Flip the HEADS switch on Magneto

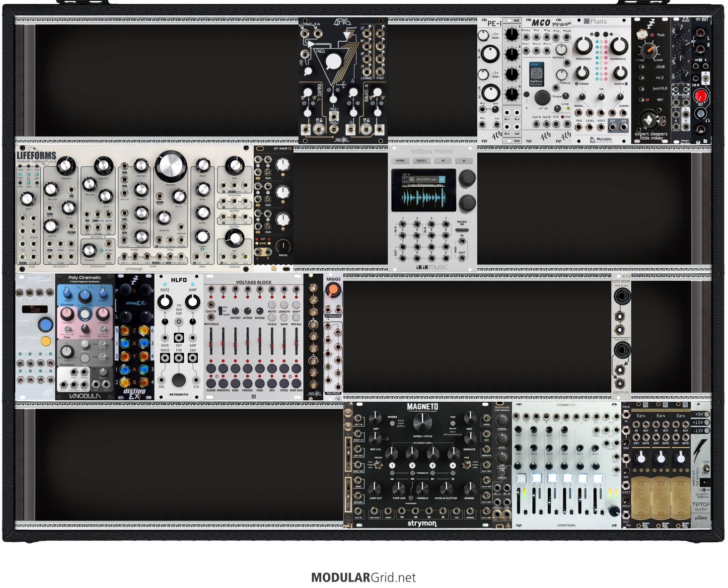click(378, 465)
